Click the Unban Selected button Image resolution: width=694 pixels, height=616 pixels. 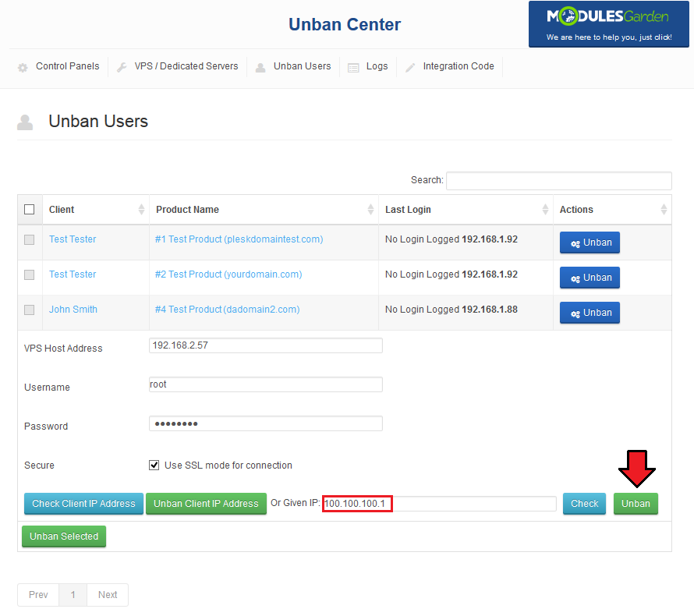pos(64,536)
